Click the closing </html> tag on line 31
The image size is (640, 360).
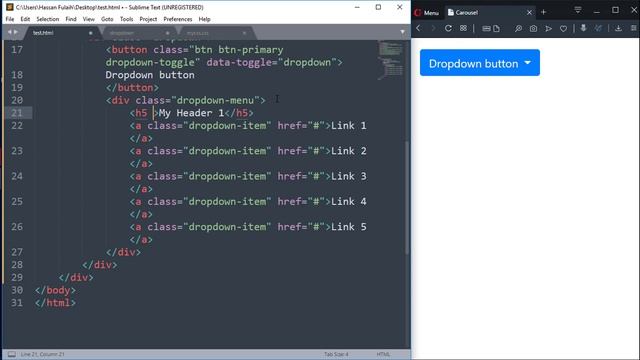(x=56, y=303)
